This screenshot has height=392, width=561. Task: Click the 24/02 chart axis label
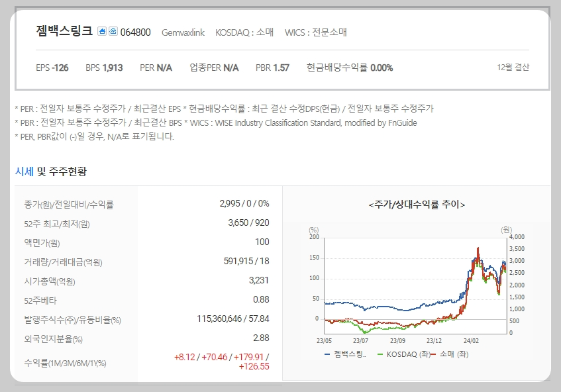click(471, 341)
